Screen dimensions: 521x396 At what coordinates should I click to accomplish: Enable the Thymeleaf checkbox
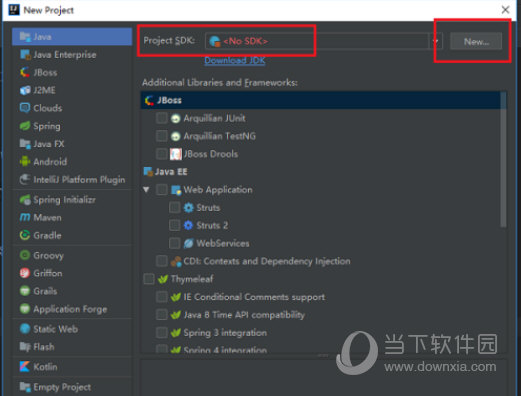click(x=149, y=279)
